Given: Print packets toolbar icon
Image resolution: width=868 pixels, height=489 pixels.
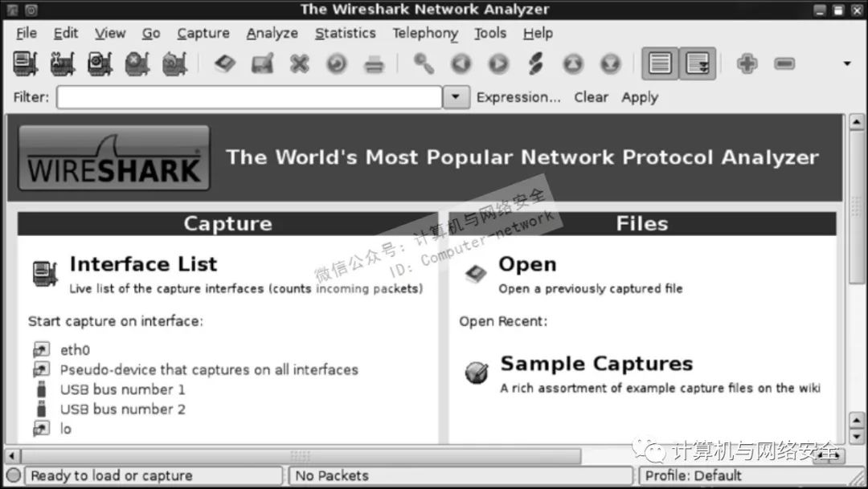Looking at the screenshot, I should pos(375,64).
